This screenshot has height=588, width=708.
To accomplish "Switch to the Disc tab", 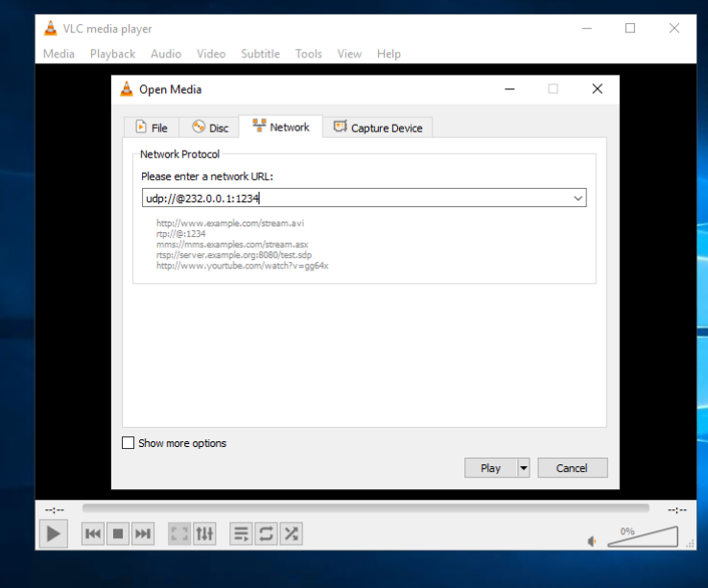I will click(210, 128).
